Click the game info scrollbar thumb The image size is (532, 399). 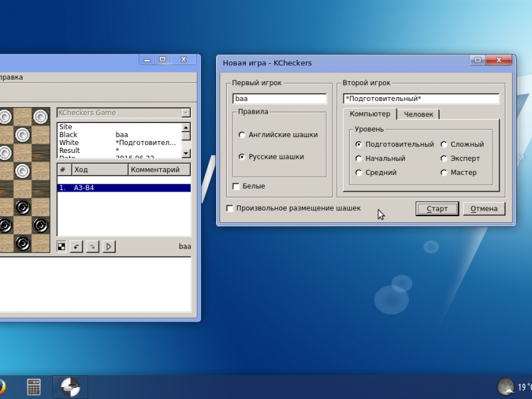coord(186,136)
